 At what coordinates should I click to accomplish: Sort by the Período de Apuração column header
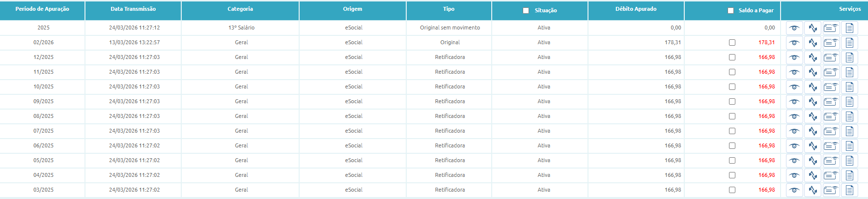coord(42,9)
